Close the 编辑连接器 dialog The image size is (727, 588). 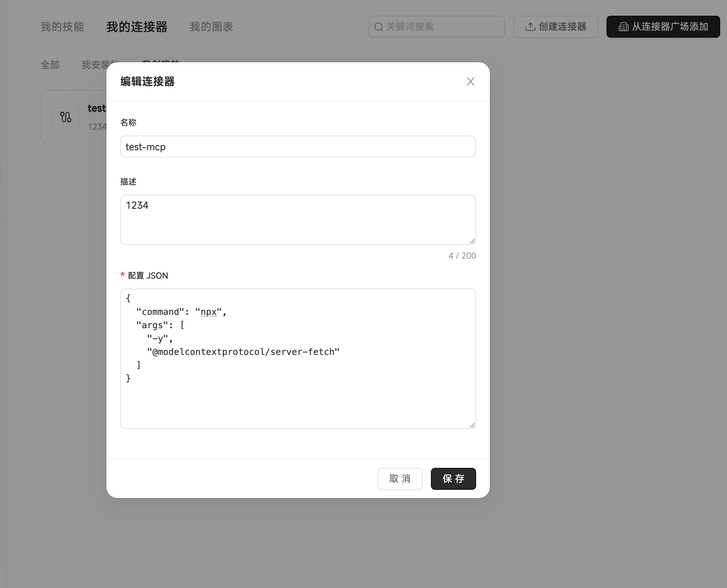tap(470, 81)
